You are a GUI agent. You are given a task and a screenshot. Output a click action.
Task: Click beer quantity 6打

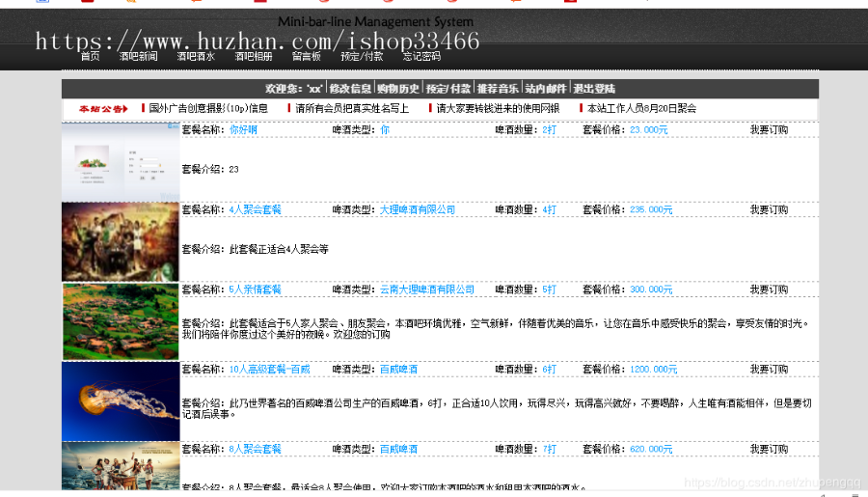(549, 370)
